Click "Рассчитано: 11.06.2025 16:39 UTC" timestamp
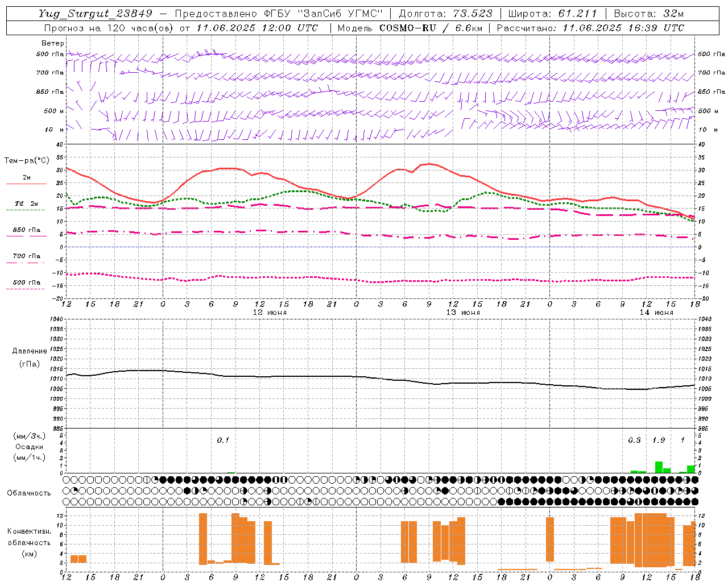Screen dimensions: 728x582 pyautogui.click(x=590, y=28)
